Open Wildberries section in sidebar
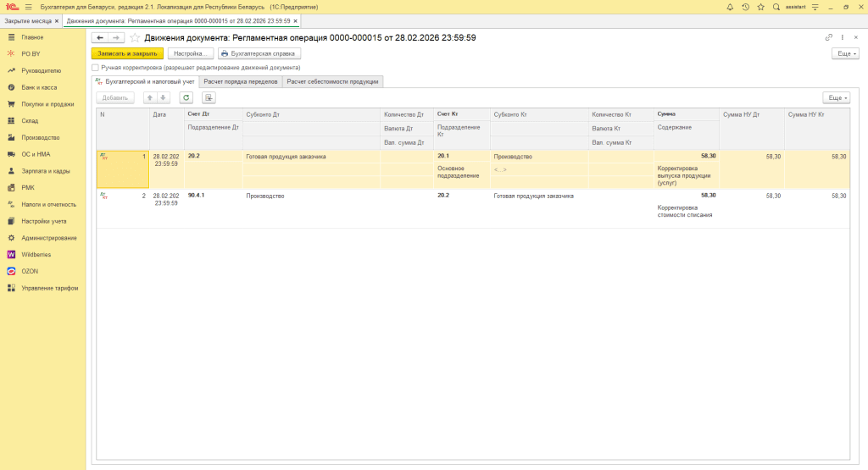Image resolution: width=868 pixels, height=470 pixels. [36, 255]
